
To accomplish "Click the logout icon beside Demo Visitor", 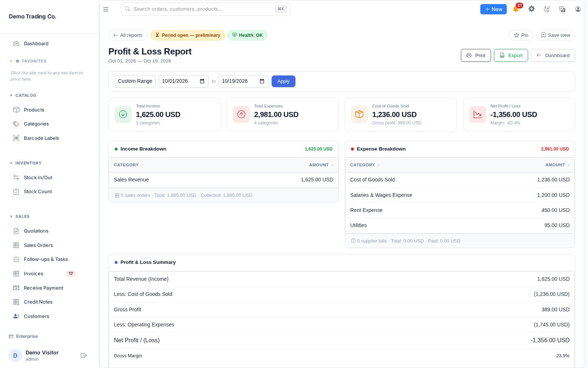I will [x=83, y=355].
